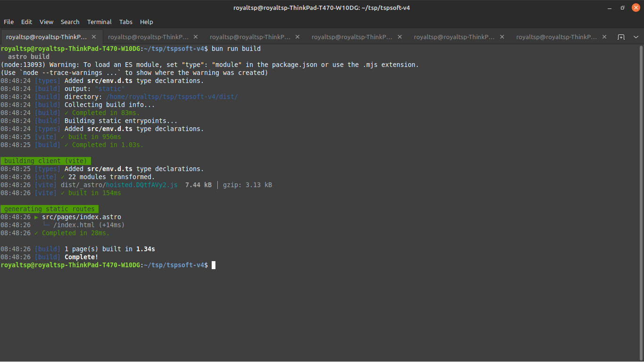Click the cursor at the bottom prompt
644x362 pixels.
click(x=214, y=265)
